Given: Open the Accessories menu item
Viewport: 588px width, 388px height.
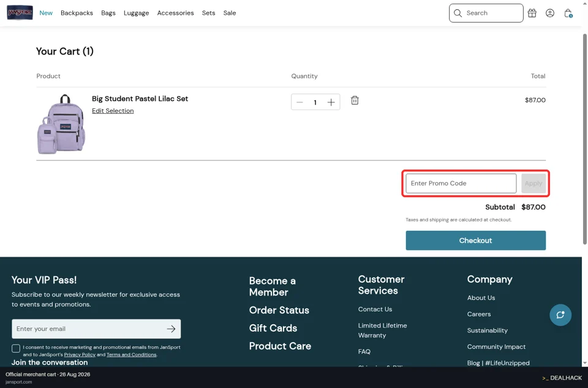Looking at the screenshot, I should 176,13.
